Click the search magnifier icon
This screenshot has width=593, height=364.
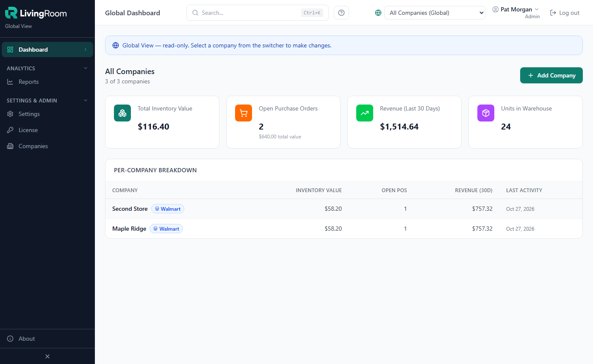pyautogui.click(x=195, y=13)
